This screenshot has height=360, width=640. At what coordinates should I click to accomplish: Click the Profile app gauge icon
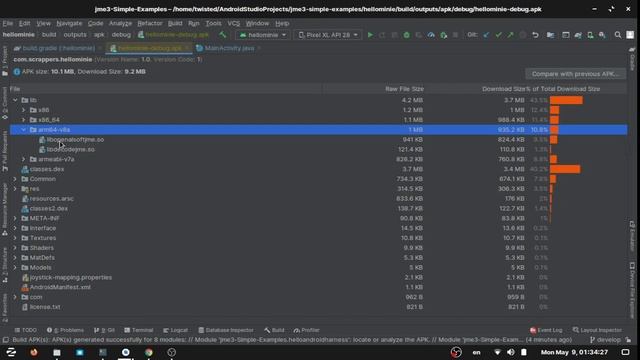tap(431, 35)
